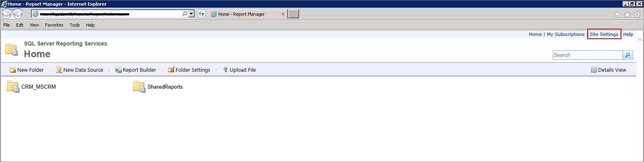Screen dimensions: 644x162
Task: Minimize the Internet Explorer window
Action: point(626,4)
